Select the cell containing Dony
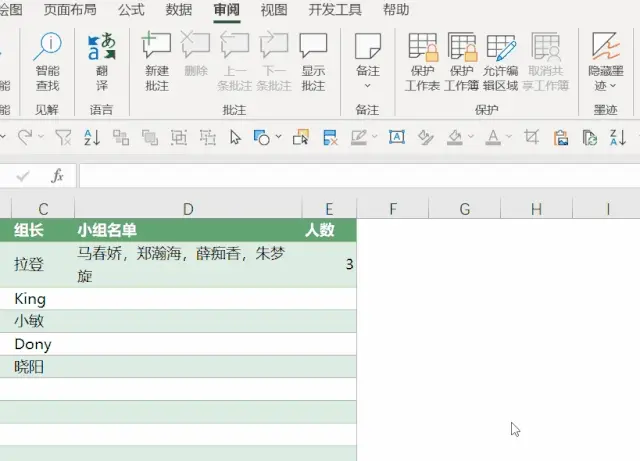The width and height of the screenshot is (640, 461). (x=43, y=344)
